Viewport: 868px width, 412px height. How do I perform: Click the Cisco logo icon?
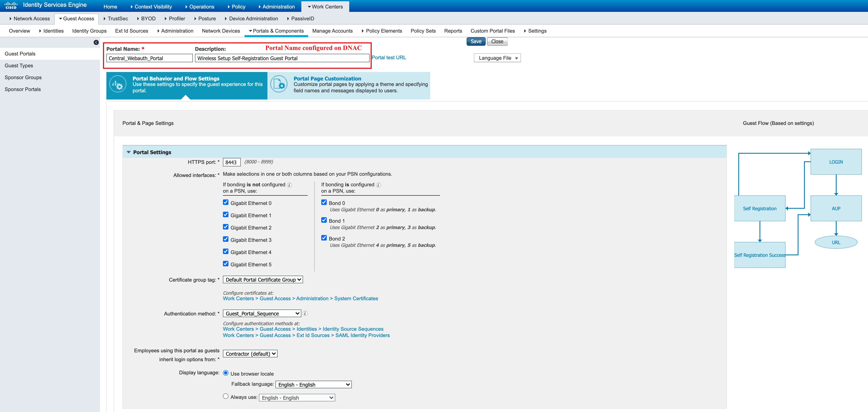11,5
